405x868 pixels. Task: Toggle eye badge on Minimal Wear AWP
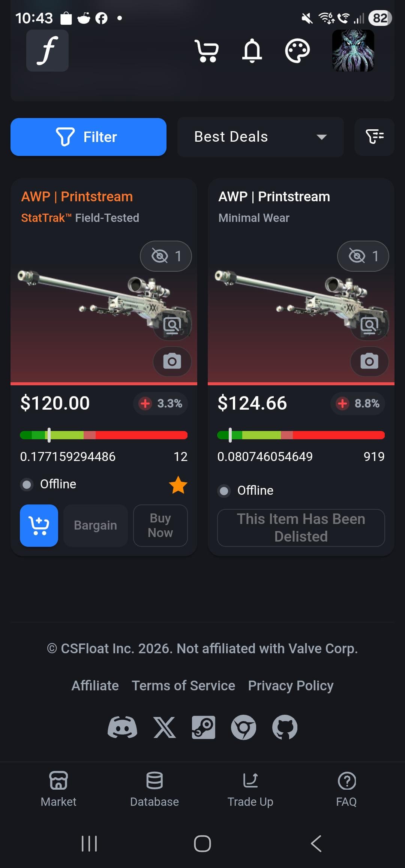tap(363, 256)
